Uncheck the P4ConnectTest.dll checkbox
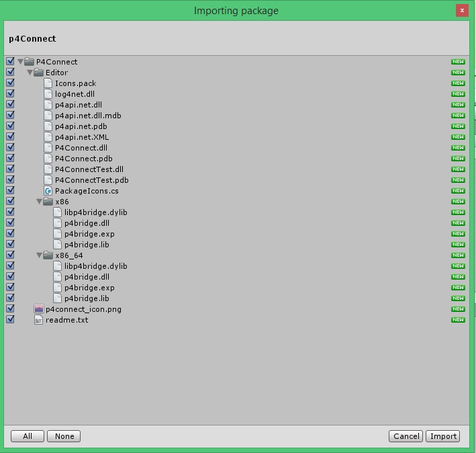This screenshot has width=476, height=453. pyautogui.click(x=10, y=169)
